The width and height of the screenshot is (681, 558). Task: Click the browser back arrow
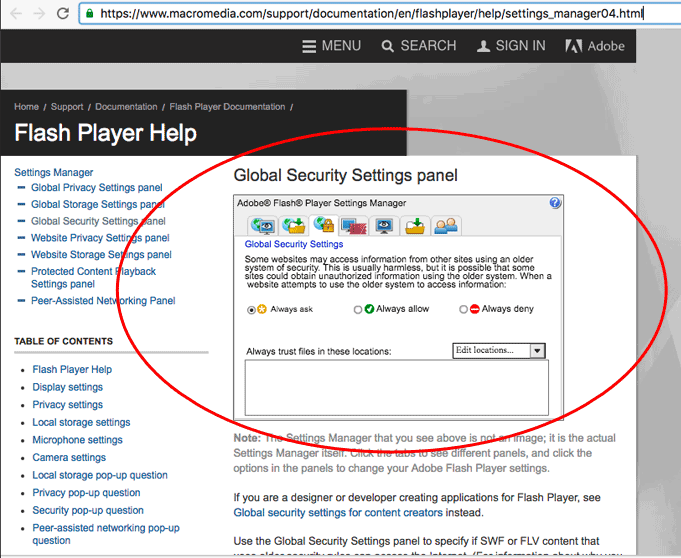pyautogui.click(x=16, y=13)
